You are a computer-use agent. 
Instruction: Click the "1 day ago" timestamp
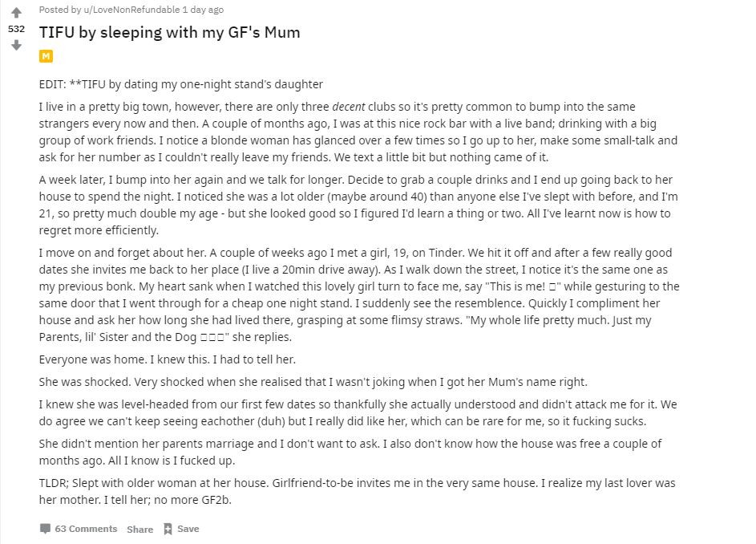click(x=203, y=10)
